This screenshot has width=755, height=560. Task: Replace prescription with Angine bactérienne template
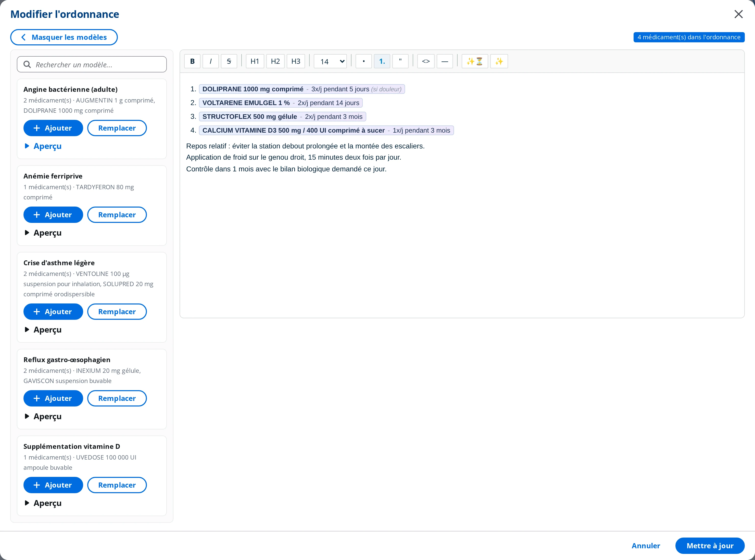pos(117,128)
